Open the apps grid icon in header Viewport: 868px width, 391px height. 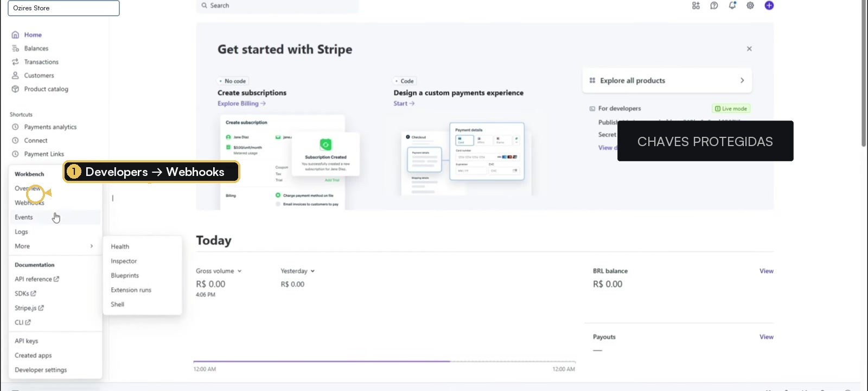click(696, 5)
